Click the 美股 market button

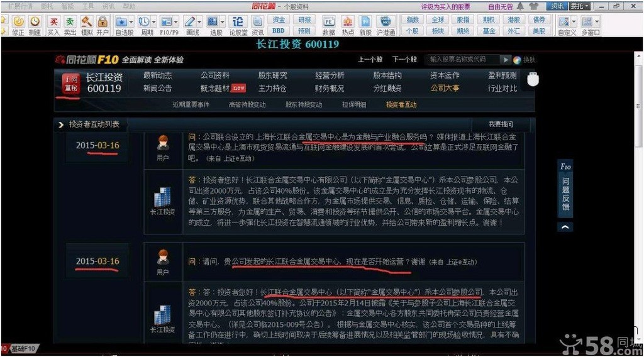point(538,31)
